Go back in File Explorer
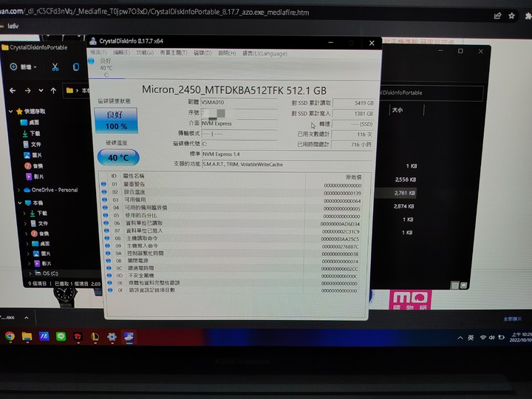The height and width of the screenshot is (399, 532). pos(13,91)
